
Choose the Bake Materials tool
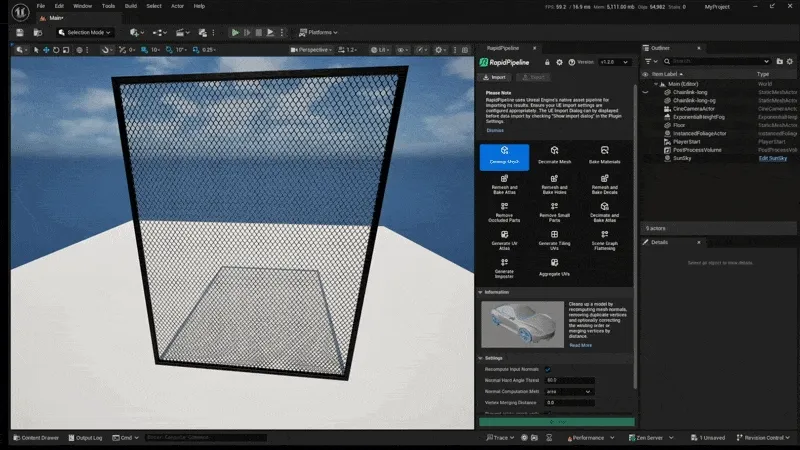[x=604, y=155]
